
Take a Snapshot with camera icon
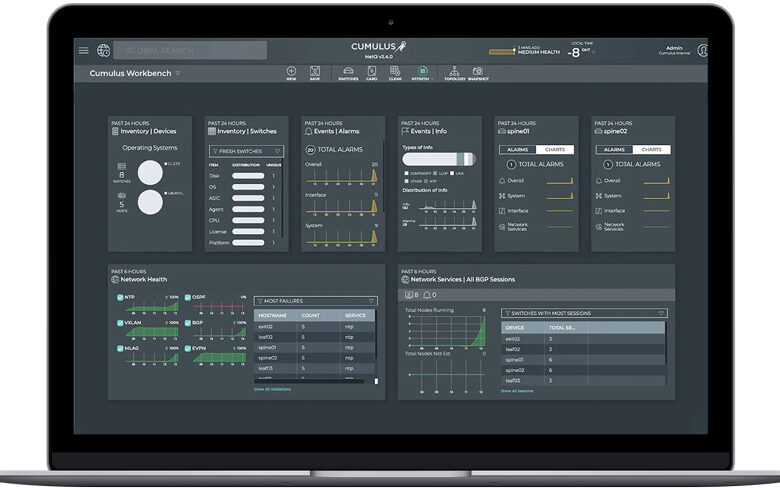tap(478, 73)
